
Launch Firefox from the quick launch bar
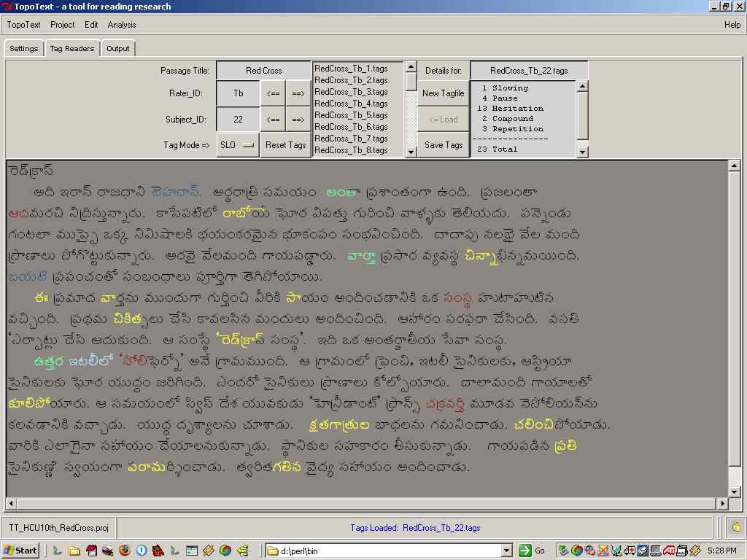point(125,551)
